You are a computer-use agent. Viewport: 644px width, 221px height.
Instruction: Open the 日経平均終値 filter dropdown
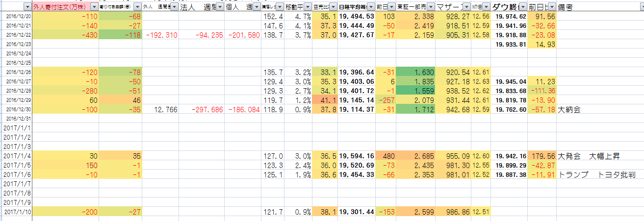pos(370,7)
